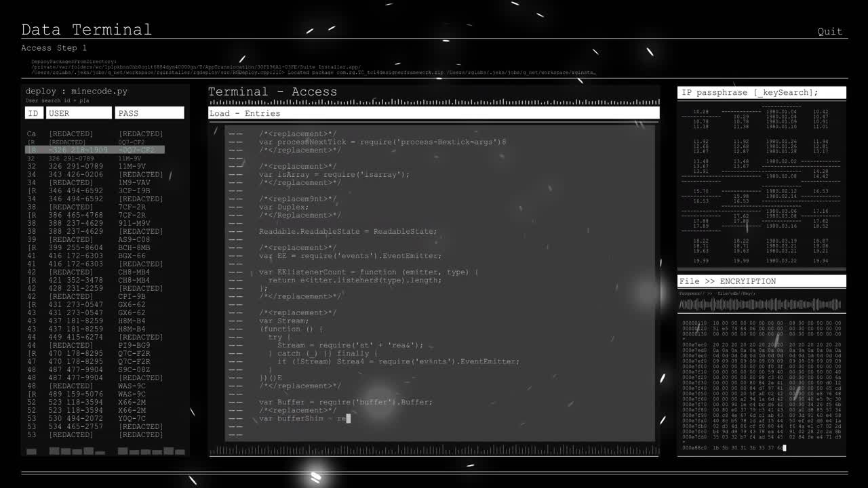Select user entry 421 352-3478
This screenshot has height=488, width=868.
(76, 280)
